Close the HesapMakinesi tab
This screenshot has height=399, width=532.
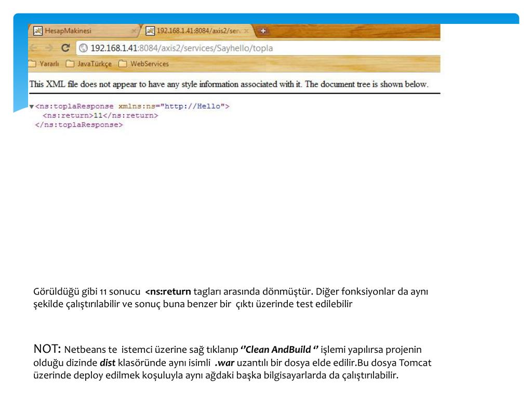click(134, 31)
